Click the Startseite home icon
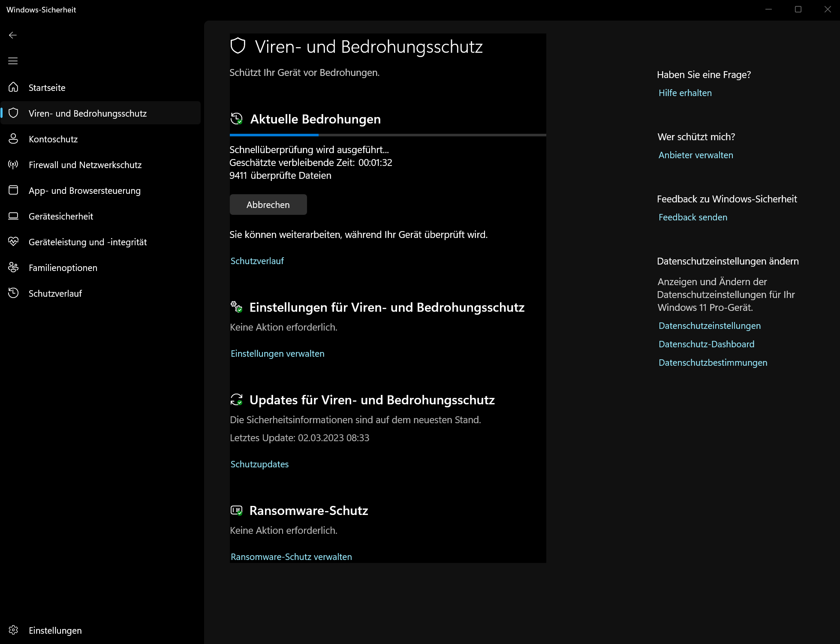 (13, 87)
